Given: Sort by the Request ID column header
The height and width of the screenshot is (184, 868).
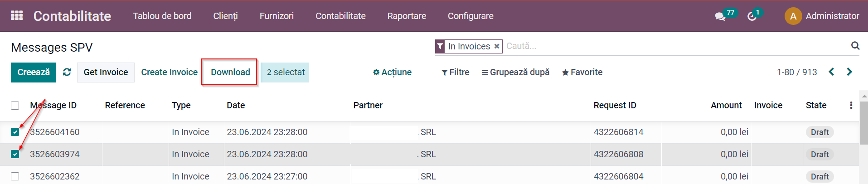Looking at the screenshot, I should pos(615,105).
